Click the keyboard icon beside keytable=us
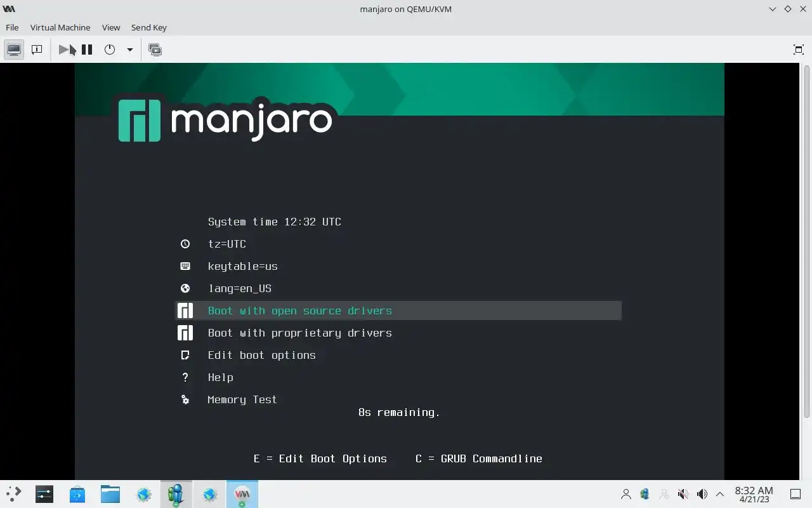Image resolution: width=812 pixels, height=508 pixels. click(185, 266)
